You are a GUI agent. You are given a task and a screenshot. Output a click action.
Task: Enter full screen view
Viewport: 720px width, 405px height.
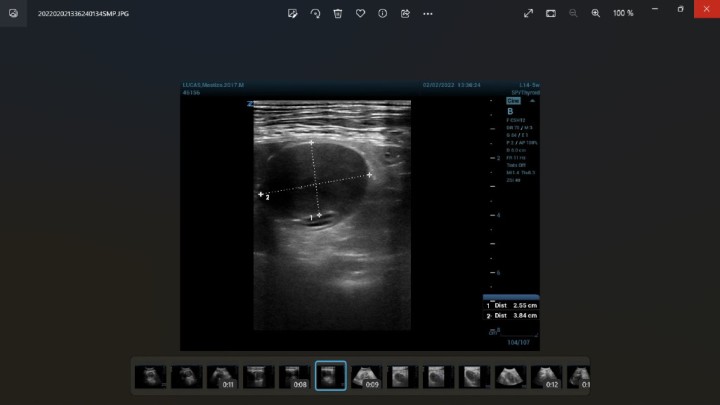528,13
